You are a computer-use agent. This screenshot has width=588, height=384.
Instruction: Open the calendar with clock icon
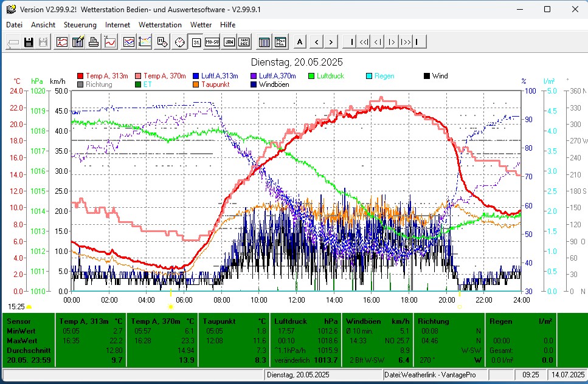click(x=162, y=42)
